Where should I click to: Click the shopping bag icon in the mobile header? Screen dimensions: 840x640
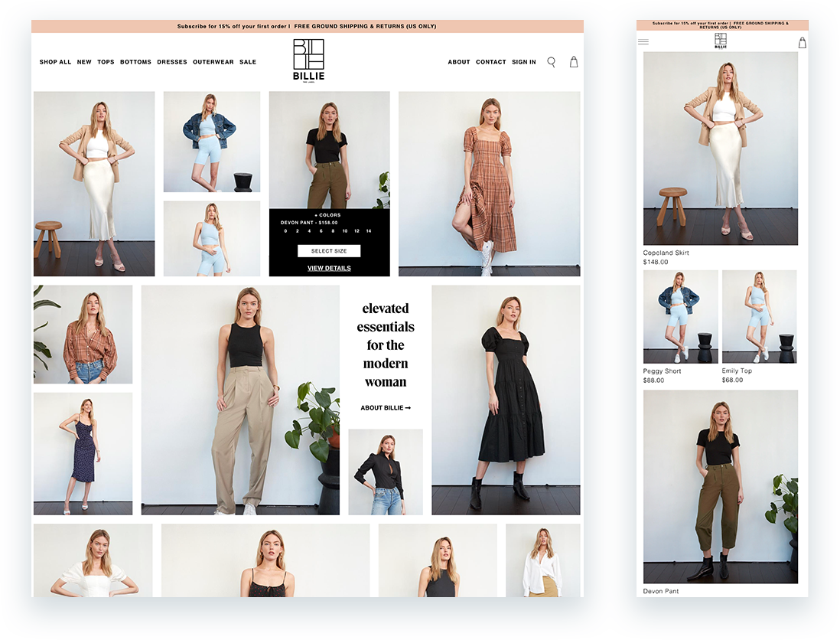(801, 41)
